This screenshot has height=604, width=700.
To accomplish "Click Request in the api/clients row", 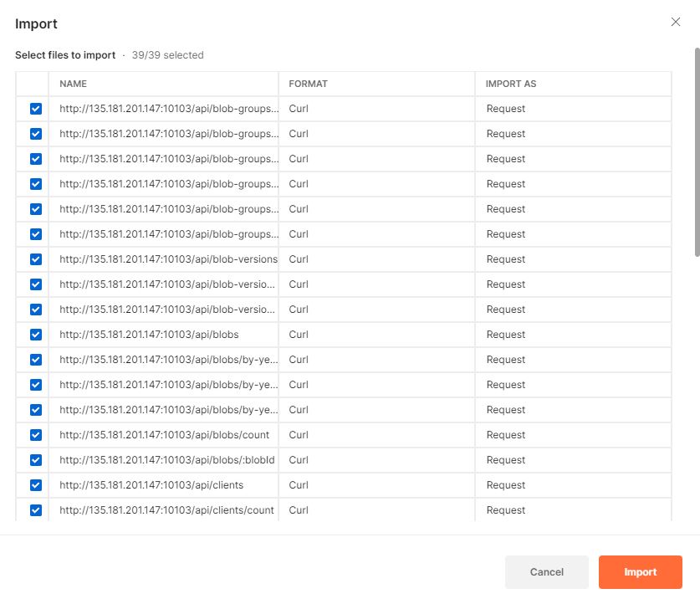I will click(x=506, y=485).
